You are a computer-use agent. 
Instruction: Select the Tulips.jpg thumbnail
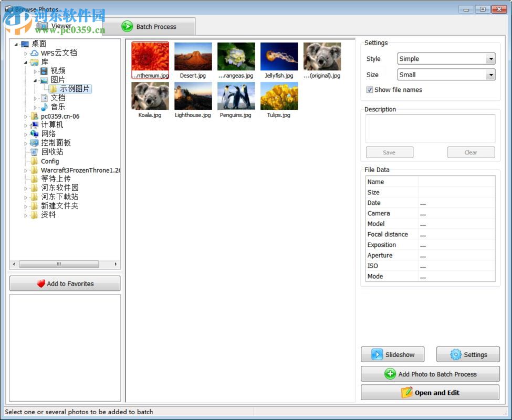coord(279,96)
